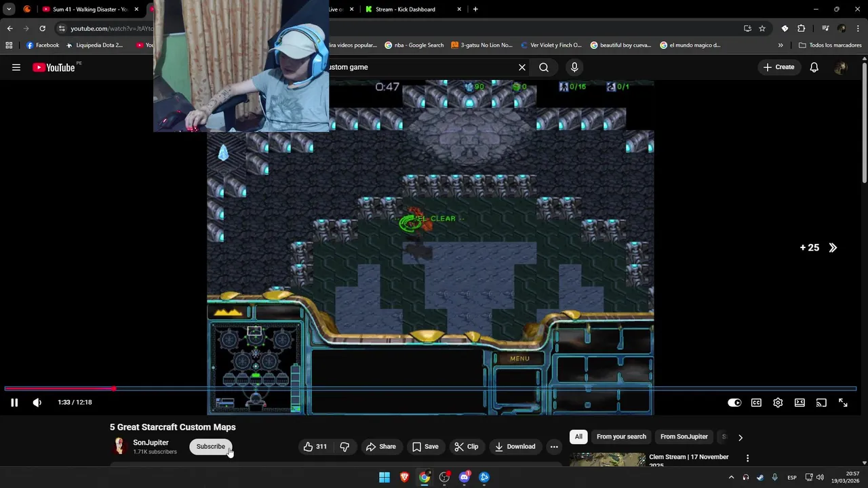Image resolution: width=868 pixels, height=488 pixels.
Task: Select the All filter chip
Action: tap(578, 437)
